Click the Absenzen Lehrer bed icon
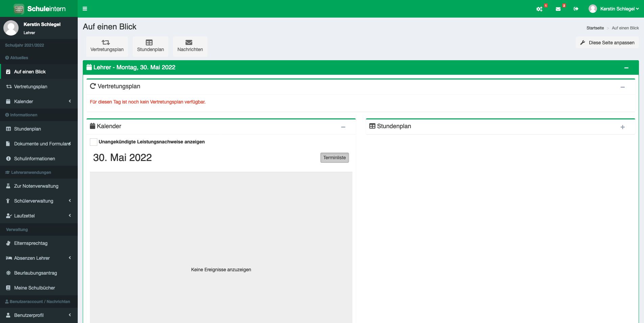 point(9,258)
